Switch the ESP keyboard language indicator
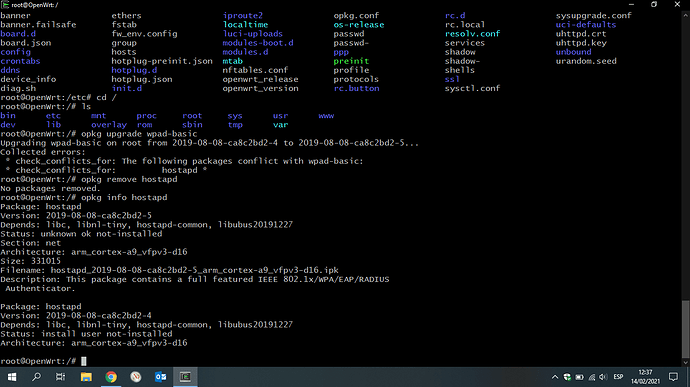The image size is (690, 387). pos(618,377)
